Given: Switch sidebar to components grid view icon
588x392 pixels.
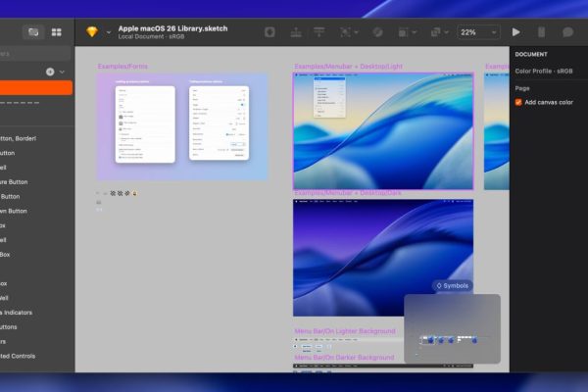Looking at the screenshot, I should click(x=56, y=32).
